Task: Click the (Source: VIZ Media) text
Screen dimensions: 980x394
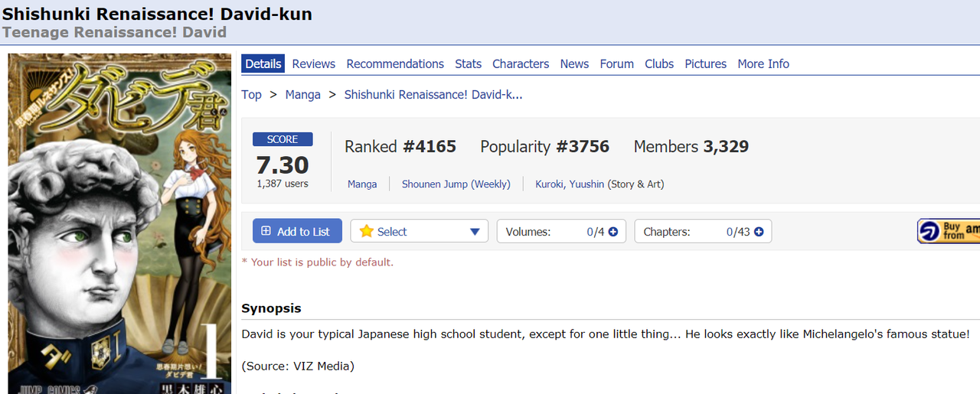Action: (x=298, y=366)
